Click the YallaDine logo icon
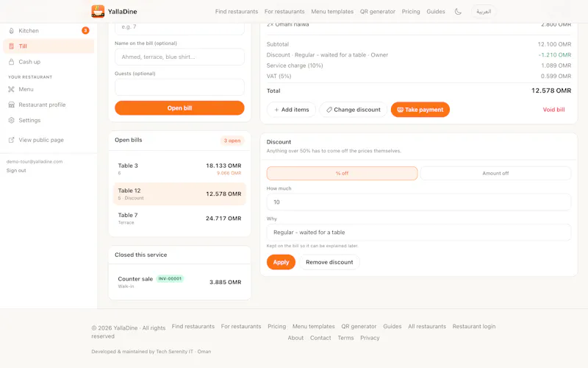Screen dimensions: 588x368 [98, 11]
